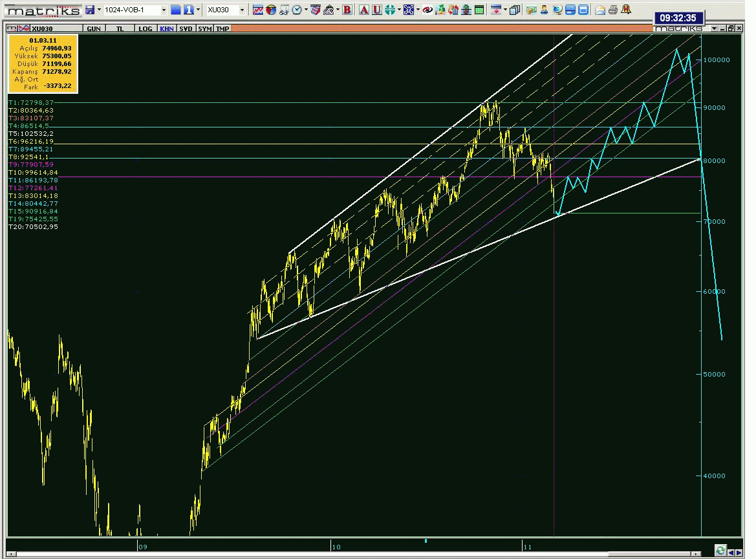Expand the XU030 symbol dropdown

coord(243,10)
